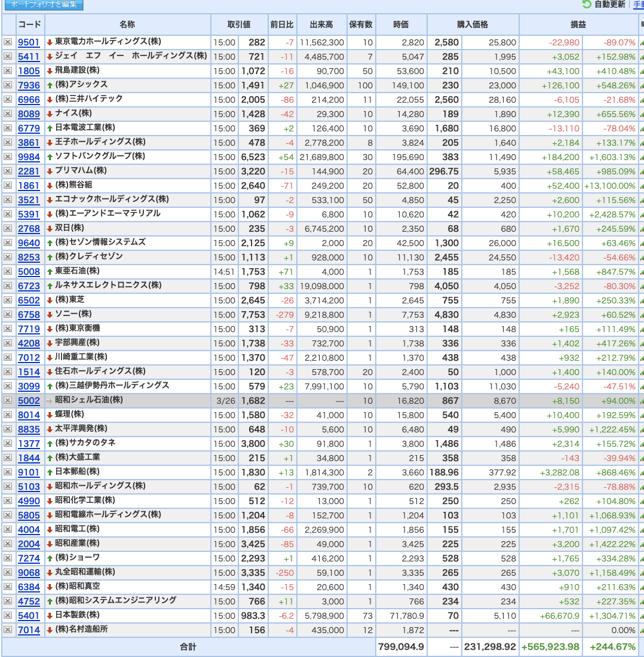Viewport: 644px width, 657px height.
Task: Open stock code link 4752
Action: pyautogui.click(x=29, y=601)
